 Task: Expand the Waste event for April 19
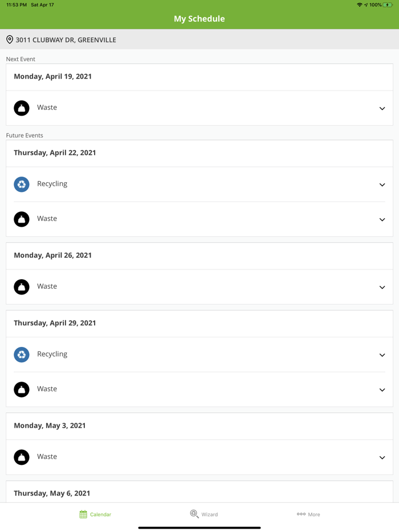click(382, 108)
